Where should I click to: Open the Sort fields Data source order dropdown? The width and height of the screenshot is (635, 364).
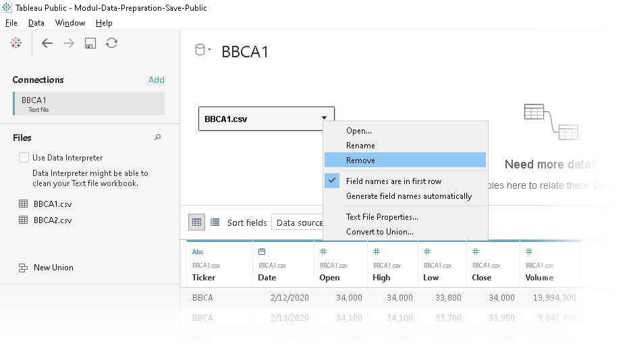(x=298, y=222)
